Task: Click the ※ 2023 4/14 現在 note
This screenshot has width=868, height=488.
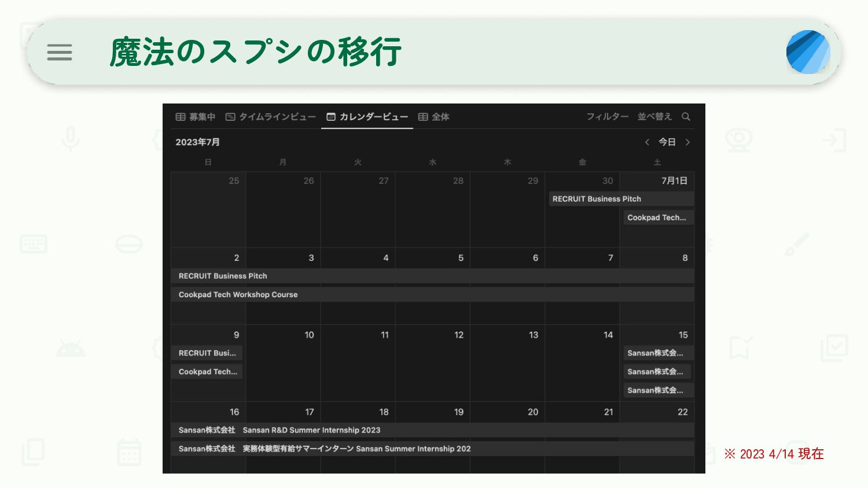Action: tap(774, 454)
